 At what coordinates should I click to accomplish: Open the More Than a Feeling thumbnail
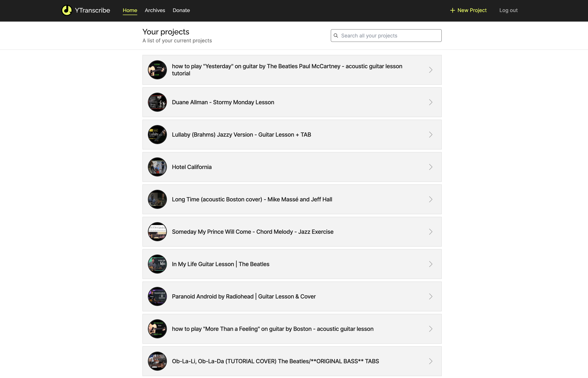pos(157,329)
